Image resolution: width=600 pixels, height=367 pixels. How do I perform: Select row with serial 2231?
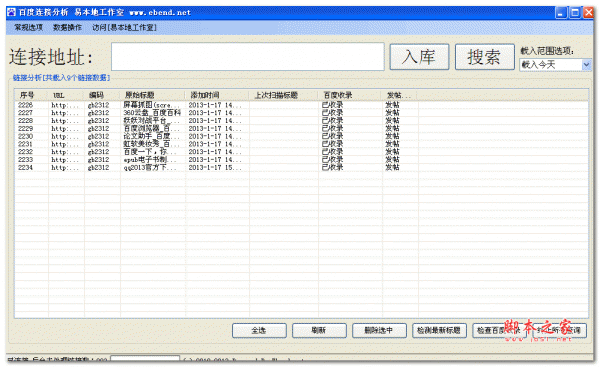click(301, 144)
